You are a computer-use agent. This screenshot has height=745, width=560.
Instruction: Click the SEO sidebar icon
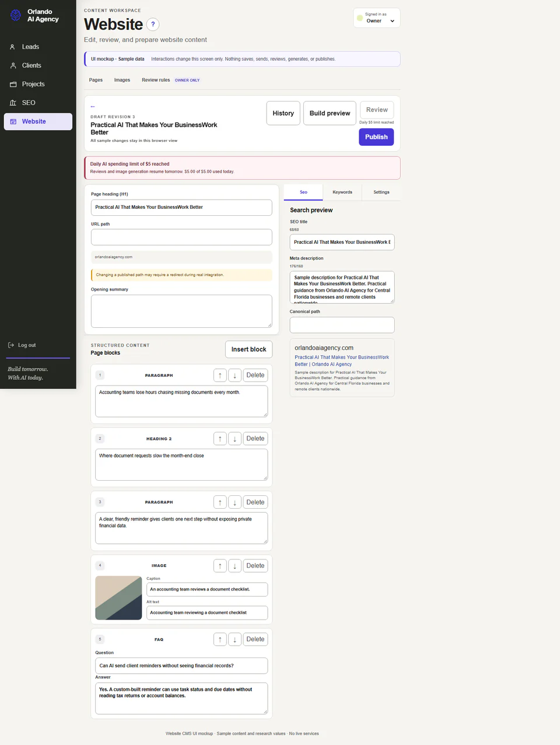[13, 103]
